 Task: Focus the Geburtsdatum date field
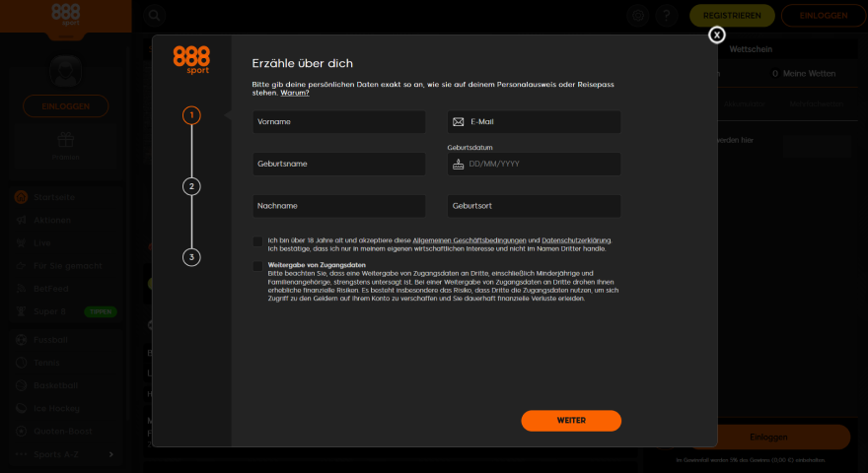tap(535, 164)
